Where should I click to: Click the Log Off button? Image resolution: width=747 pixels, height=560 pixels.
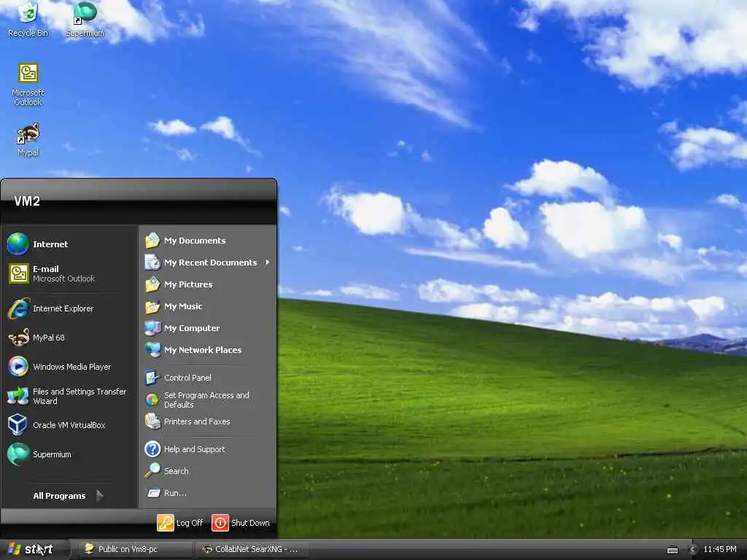coord(181,523)
